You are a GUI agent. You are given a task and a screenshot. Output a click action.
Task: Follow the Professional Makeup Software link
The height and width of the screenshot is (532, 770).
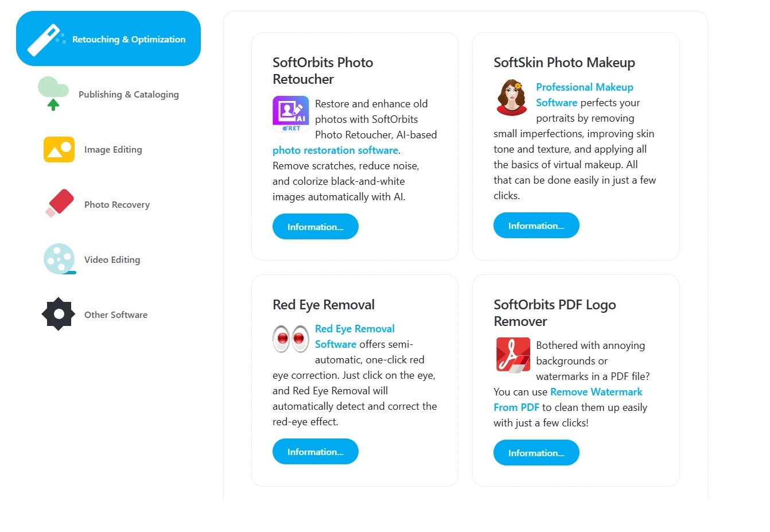click(x=584, y=95)
